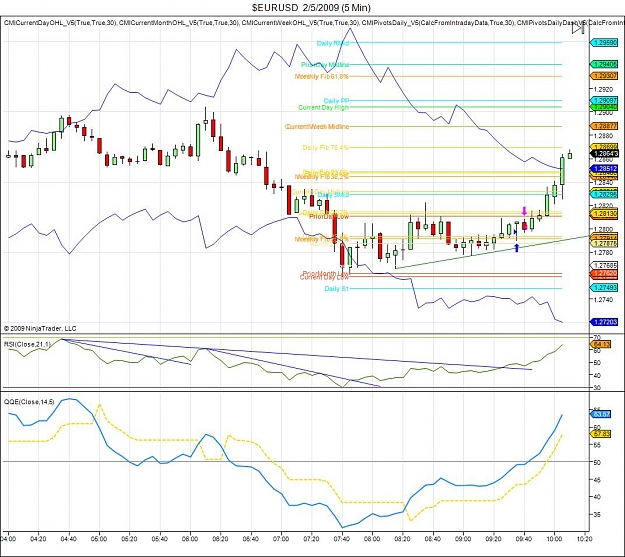This screenshot has height=557, width=625.
Task: Click the 05:00 time axis label
Action: (x=99, y=539)
